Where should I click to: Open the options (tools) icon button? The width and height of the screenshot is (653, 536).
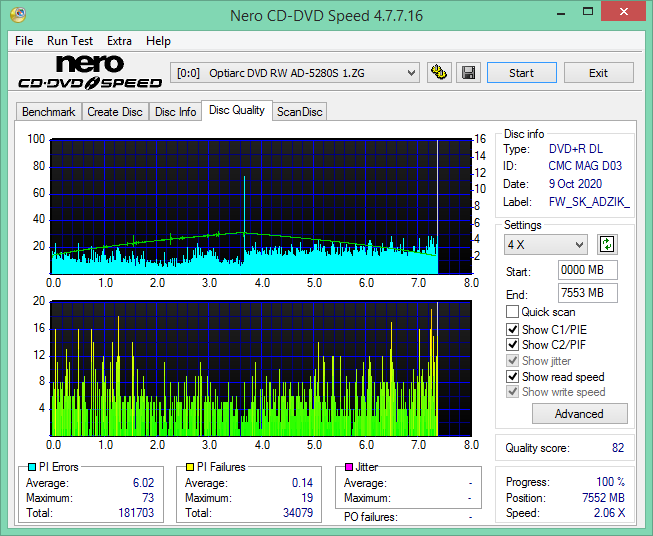(x=439, y=73)
